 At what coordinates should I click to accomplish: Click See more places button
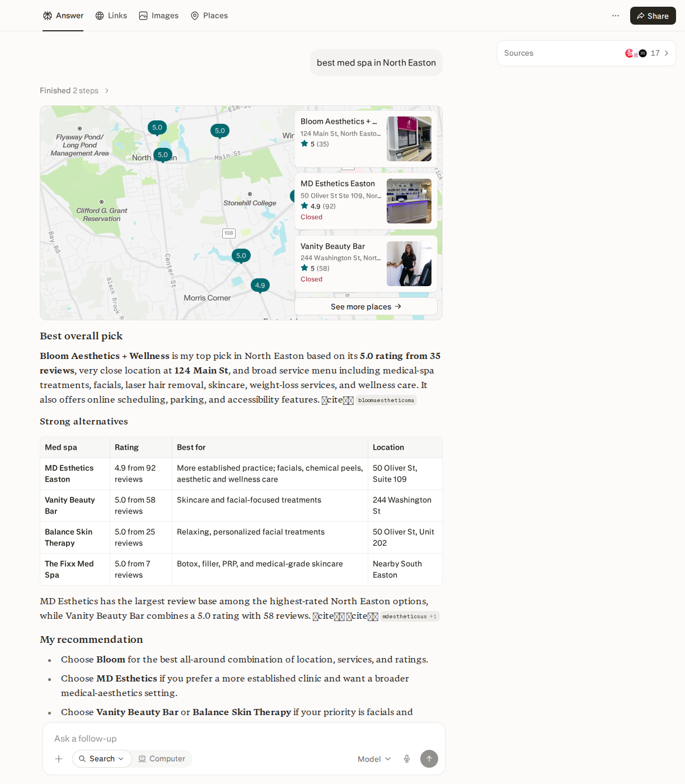(366, 306)
